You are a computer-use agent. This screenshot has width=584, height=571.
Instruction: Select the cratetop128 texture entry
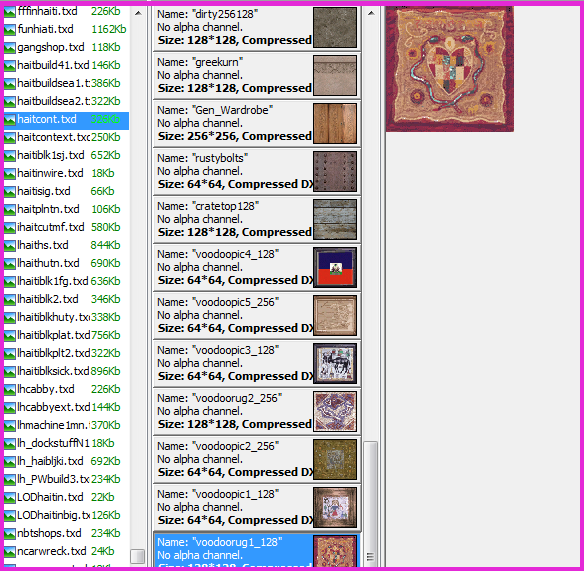[257, 219]
